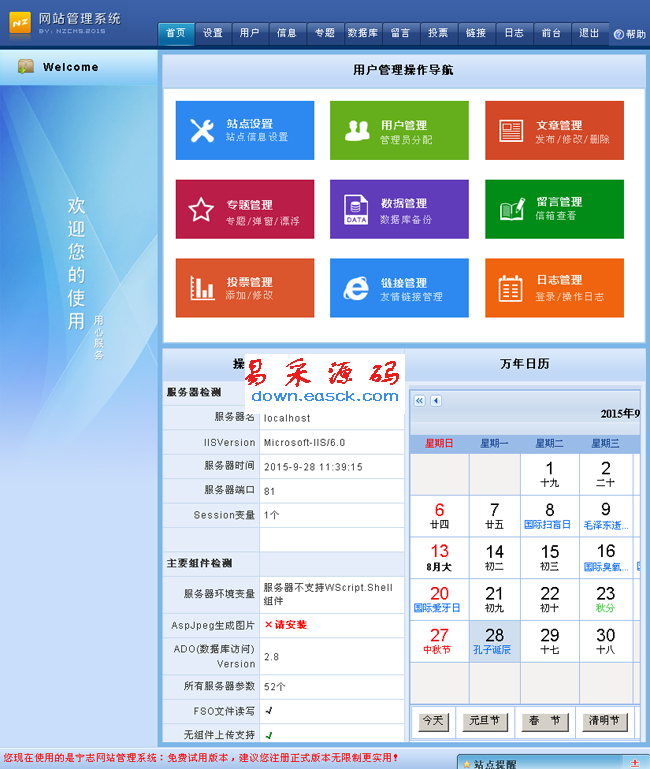This screenshot has height=769, width=650.
Task: Open the 设置 menu tab
Action: tap(213, 33)
